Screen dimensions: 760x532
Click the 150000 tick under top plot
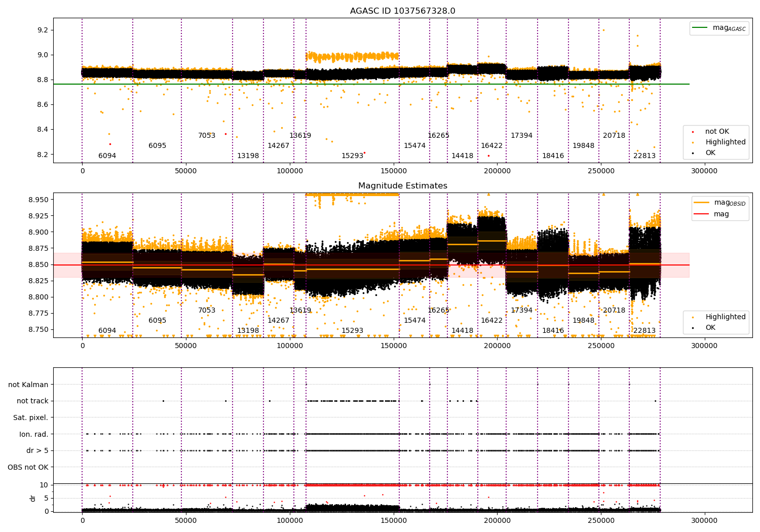coord(393,171)
